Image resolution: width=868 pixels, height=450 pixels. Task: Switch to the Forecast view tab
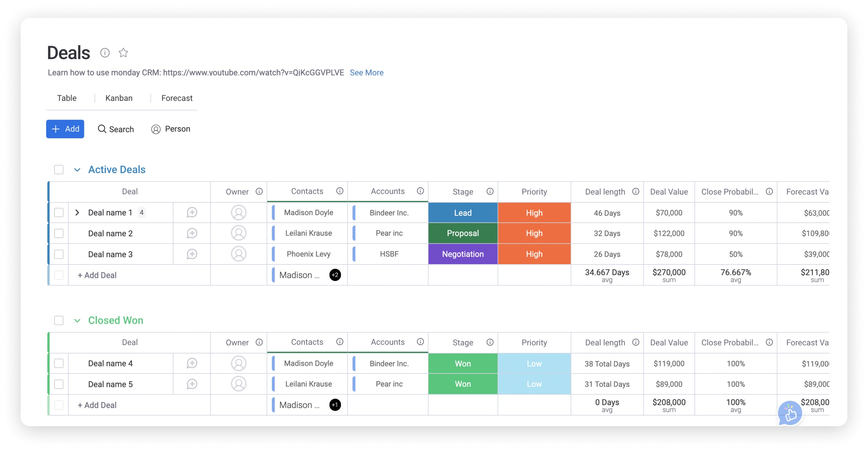[x=176, y=98]
